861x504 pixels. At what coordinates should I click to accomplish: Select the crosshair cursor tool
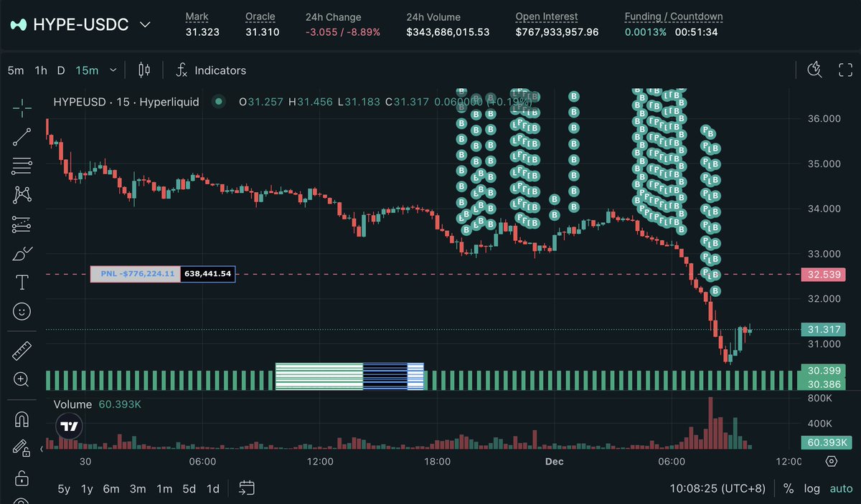point(21,108)
